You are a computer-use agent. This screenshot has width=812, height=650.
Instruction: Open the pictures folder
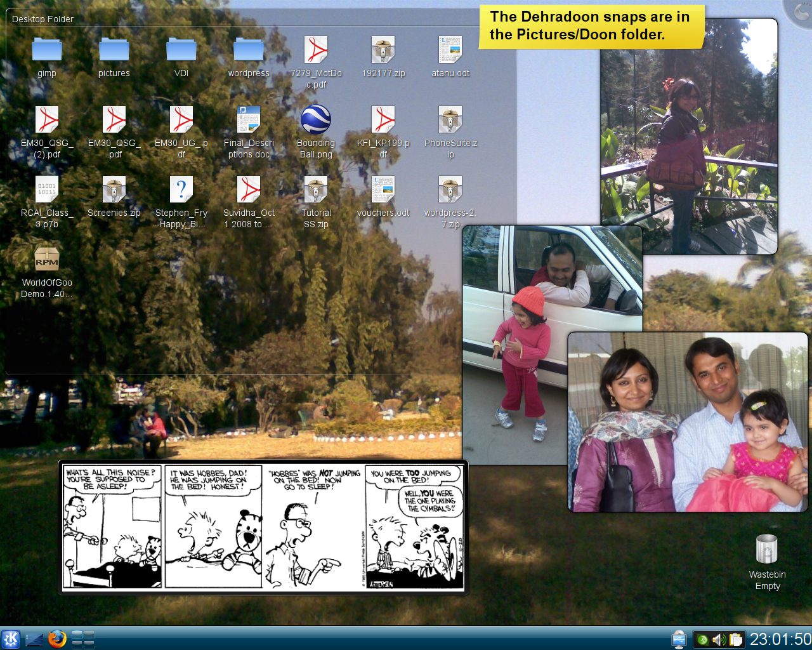click(x=114, y=50)
